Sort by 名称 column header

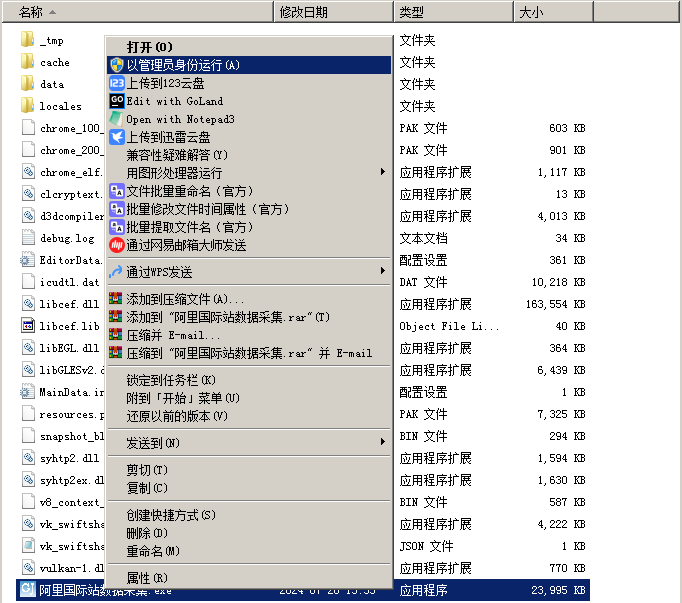138,12
